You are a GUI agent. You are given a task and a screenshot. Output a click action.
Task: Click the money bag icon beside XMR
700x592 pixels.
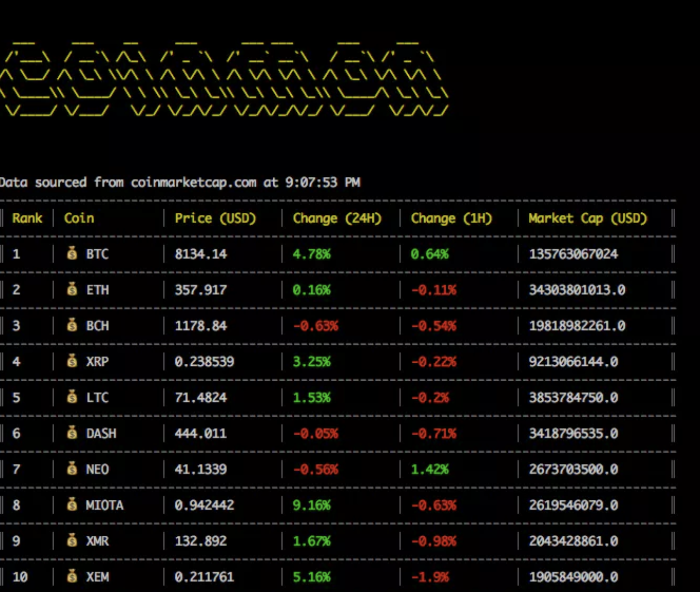click(72, 541)
